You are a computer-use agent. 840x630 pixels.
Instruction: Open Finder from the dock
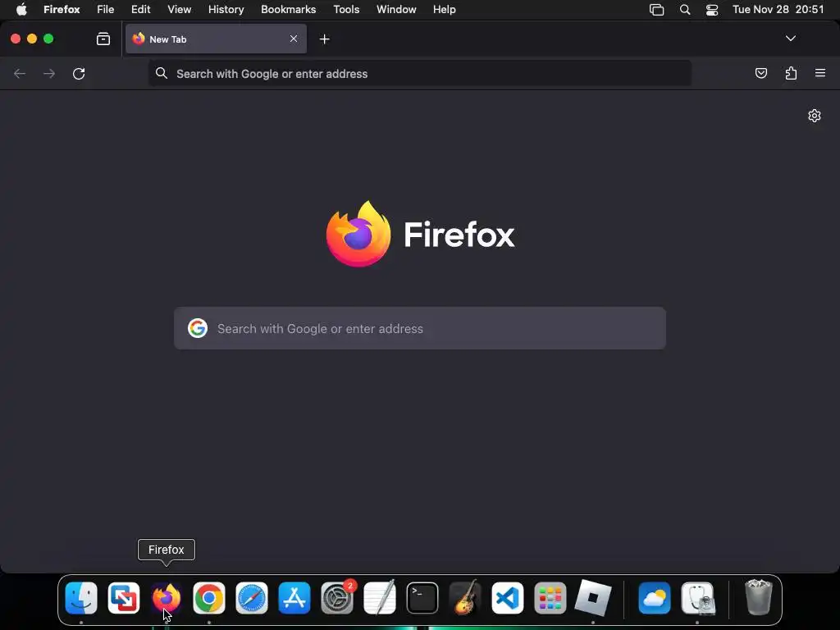[x=81, y=598]
